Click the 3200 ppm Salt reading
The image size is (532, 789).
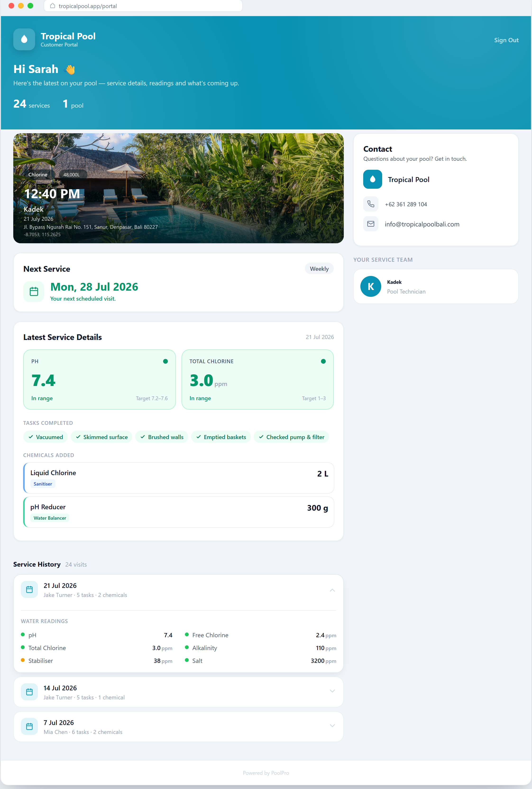pyautogui.click(x=323, y=661)
